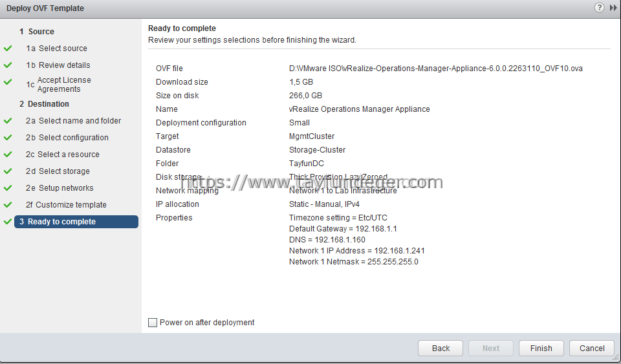Click green checkmark beside Setup networks
Screen dimensions: 621x364
[x=8, y=188]
